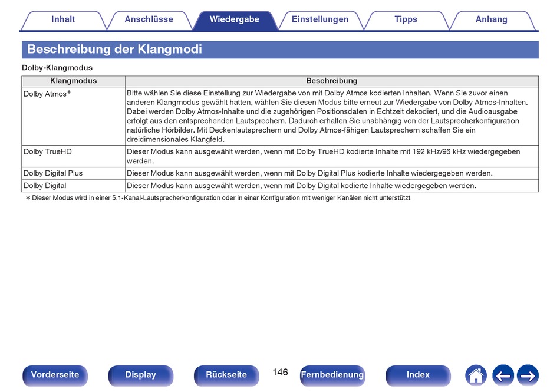
Task: Go forward with the right arrow icon
Action: (528, 375)
